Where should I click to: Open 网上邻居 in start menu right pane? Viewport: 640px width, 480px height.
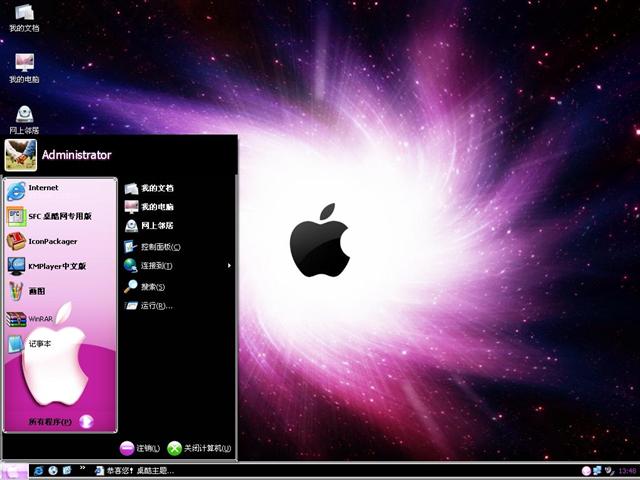point(149,225)
